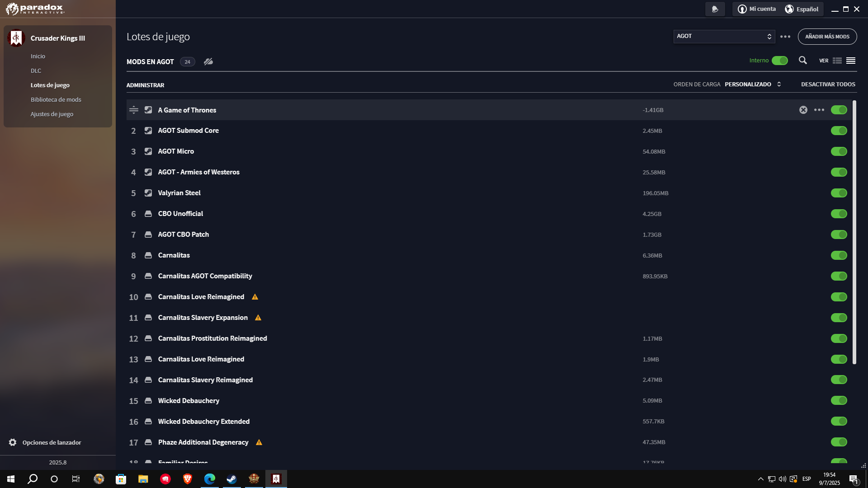868x488 pixels.
Task: Open Windows Start menu
Action: [11, 479]
